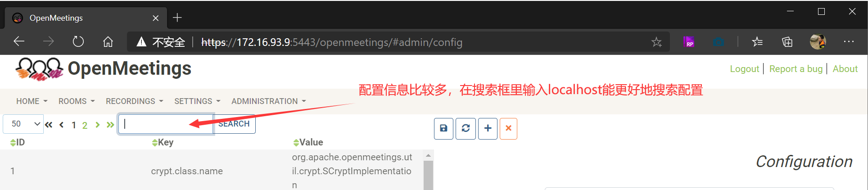The height and width of the screenshot is (190, 868).
Task: Go to the next page with the green right arrow
Action: tap(97, 125)
